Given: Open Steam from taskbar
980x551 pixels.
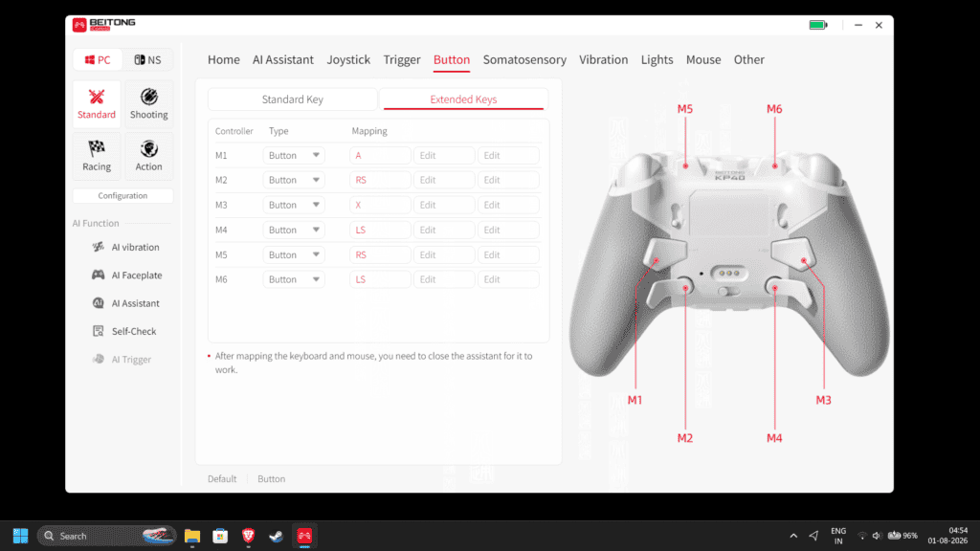Looking at the screenshot, I should (x=277, y=536).
